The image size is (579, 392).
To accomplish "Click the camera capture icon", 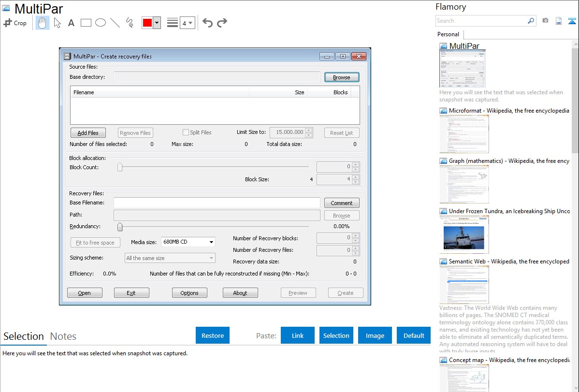I will click(545, 21).
